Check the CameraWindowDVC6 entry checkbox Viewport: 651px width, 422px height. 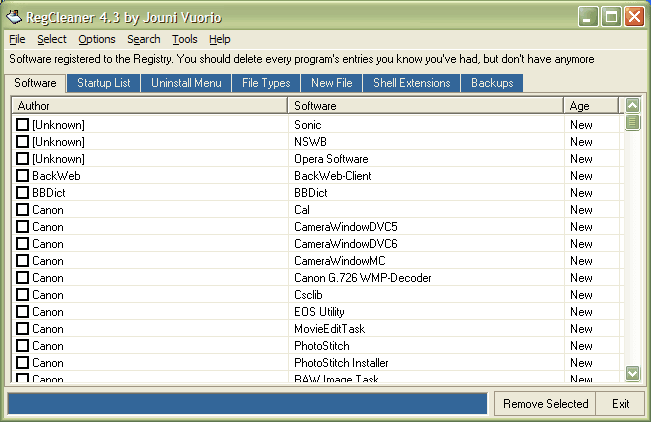click(x=22, y=244)
